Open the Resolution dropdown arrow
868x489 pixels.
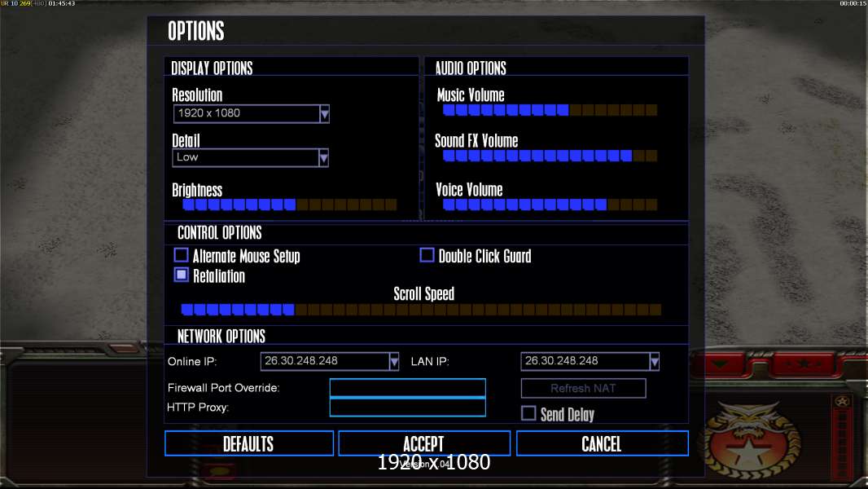[x=324, y=113]
